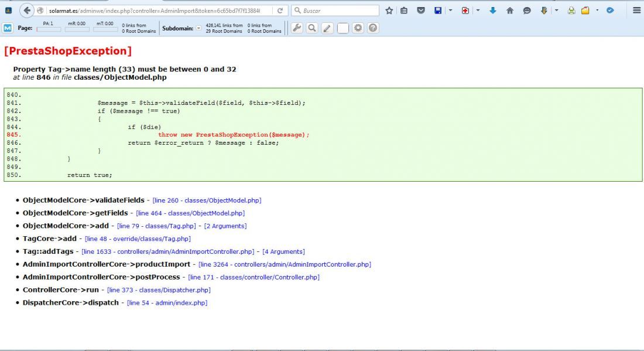The image size is (644, 351).
Task: Expand dropdown next to orange arrow icon
Action: (x=557, y=11)
